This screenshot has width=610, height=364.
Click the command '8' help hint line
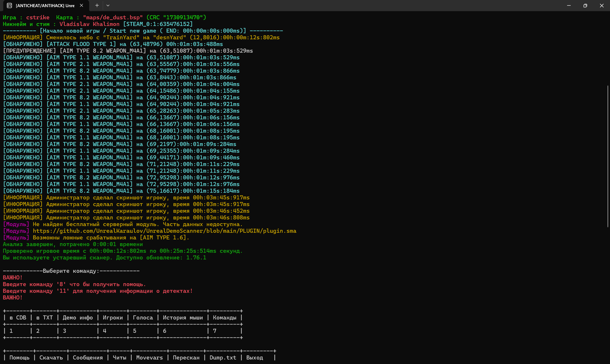click(74, 284)
